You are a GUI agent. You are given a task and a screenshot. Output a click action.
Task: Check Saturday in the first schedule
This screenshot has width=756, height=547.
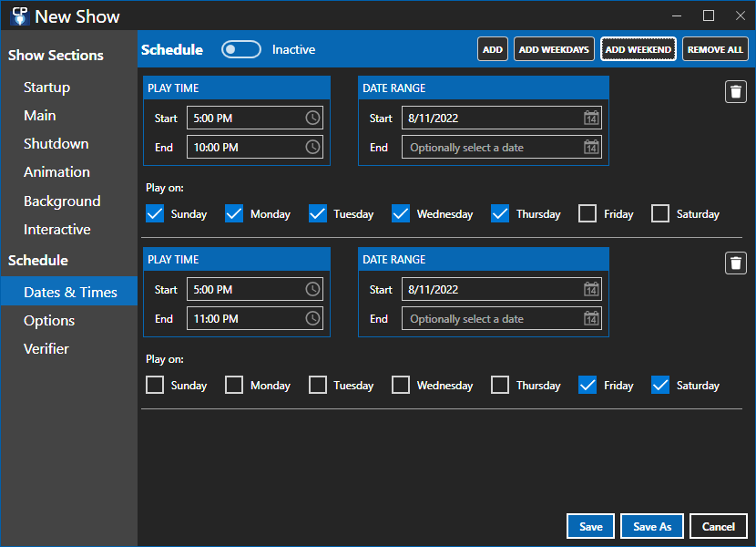coord(660,213)
